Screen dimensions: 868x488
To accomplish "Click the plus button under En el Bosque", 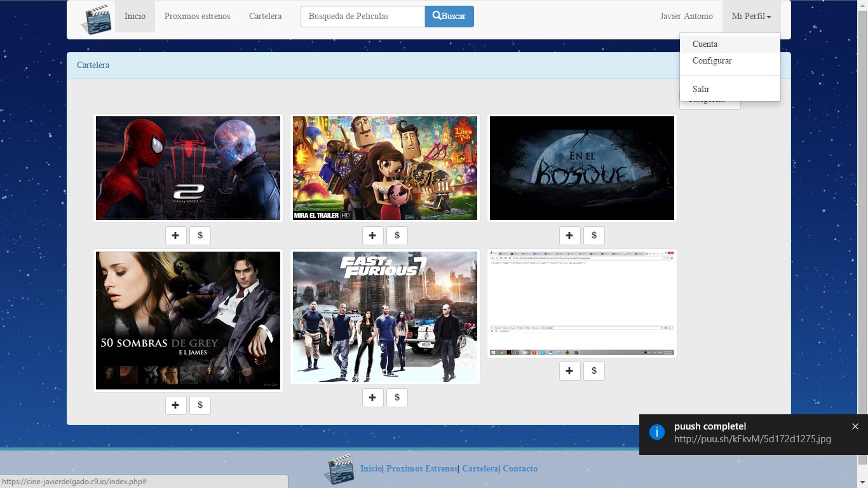I will pyautogui.click(x=570, y=236).
